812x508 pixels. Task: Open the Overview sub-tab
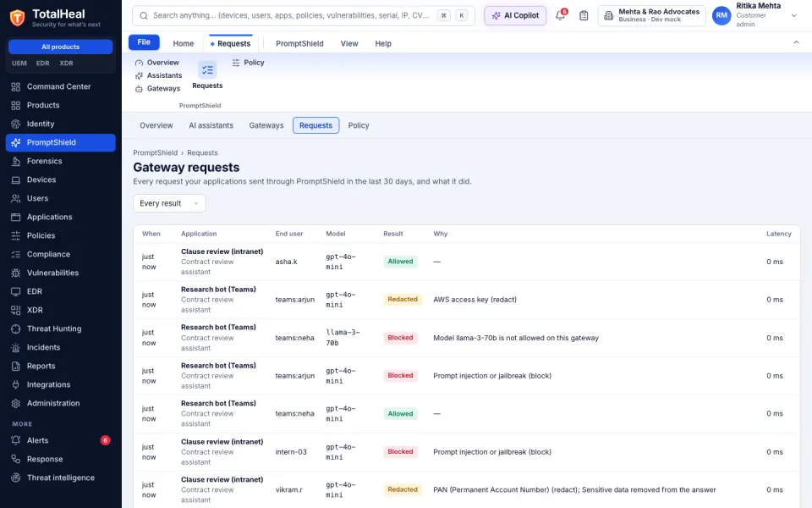156,125
